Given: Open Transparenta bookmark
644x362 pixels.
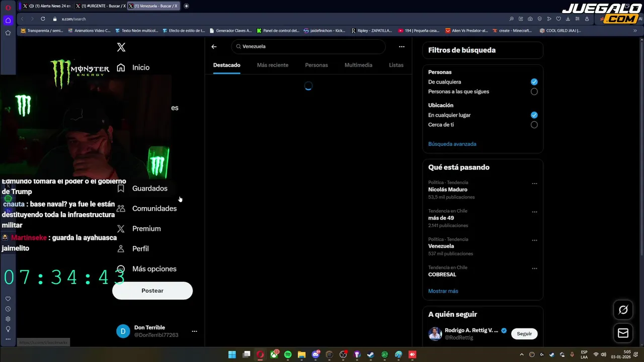Looking at the screenshot, I should [x=42, y=31].
